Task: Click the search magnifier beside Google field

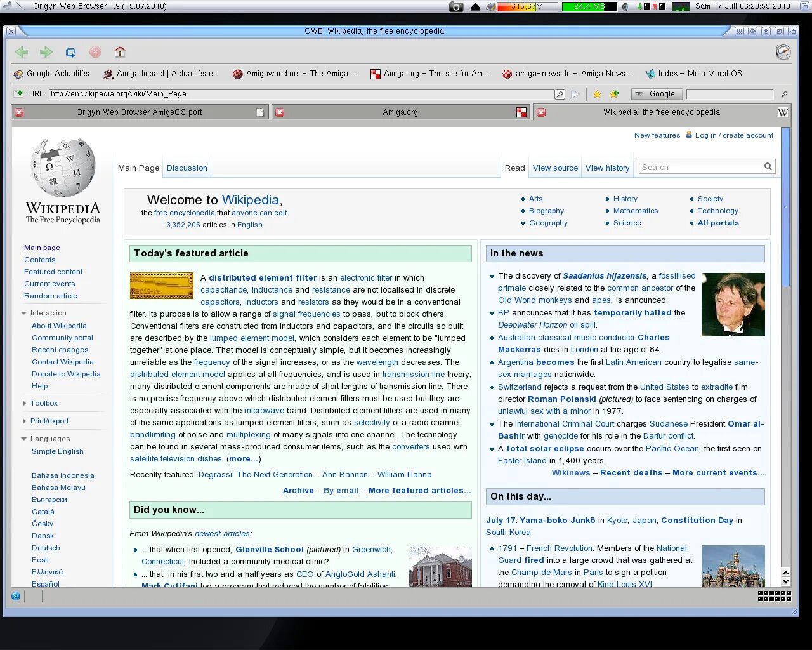Action: point(784,94)
